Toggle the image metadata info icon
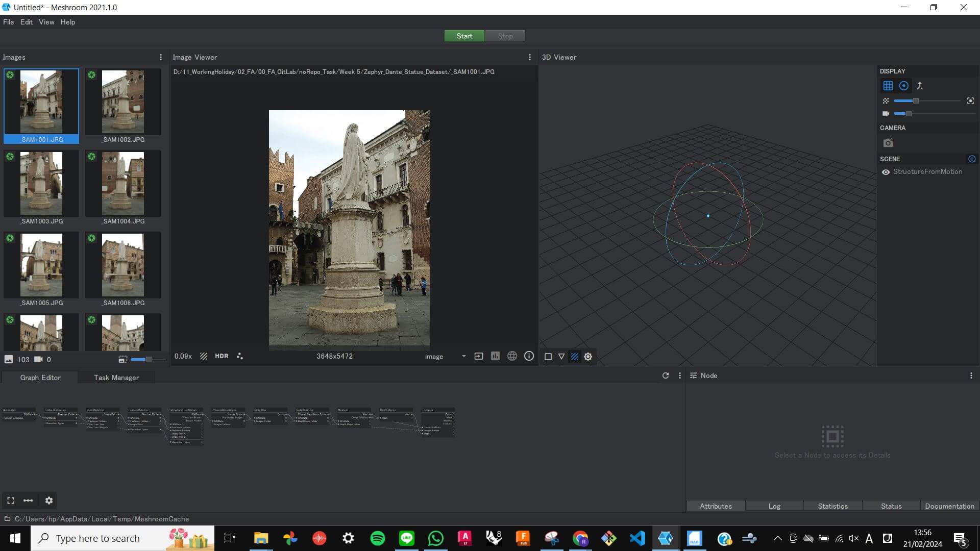The height and width of the screenshot is (551, 980). coord(529,356)
